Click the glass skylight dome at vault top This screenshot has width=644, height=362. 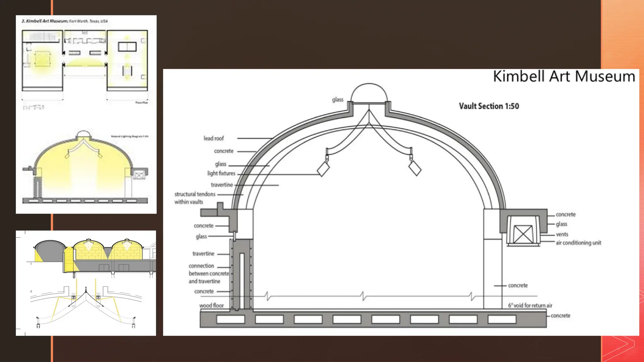pyautogui.click(x=369, y=93)
